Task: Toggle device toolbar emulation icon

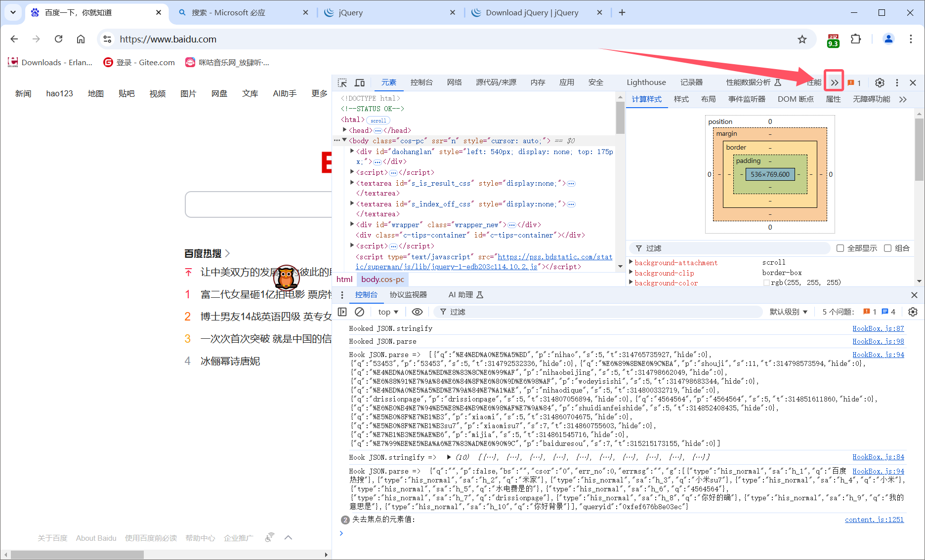Action: pos(360,82)
